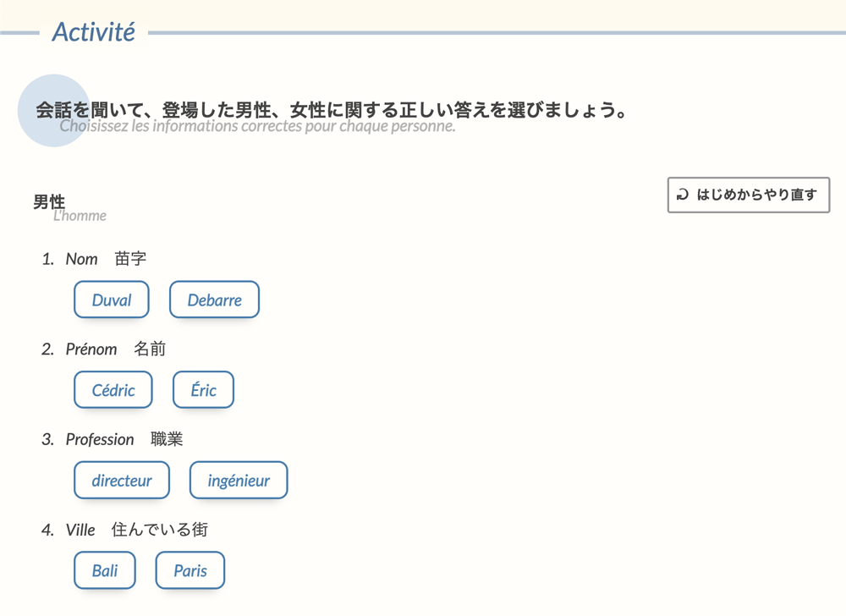Pick Cédric as the first name
Screen dimensions: 846x616
tap(113, 390)
